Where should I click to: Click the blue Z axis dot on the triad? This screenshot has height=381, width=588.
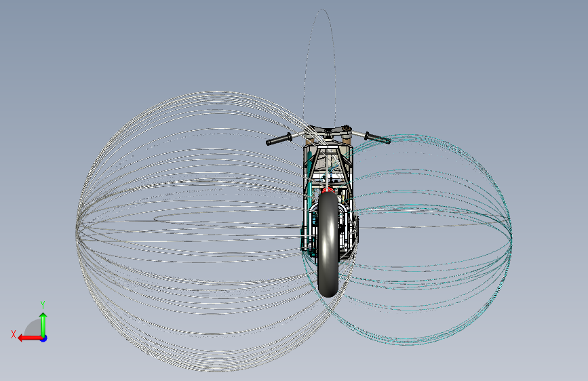coord(44,338)
